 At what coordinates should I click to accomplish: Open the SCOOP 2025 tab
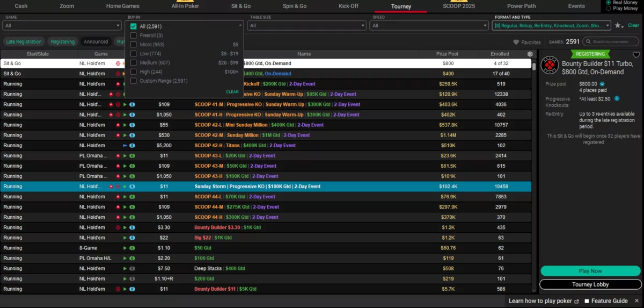tap(459, 6)
